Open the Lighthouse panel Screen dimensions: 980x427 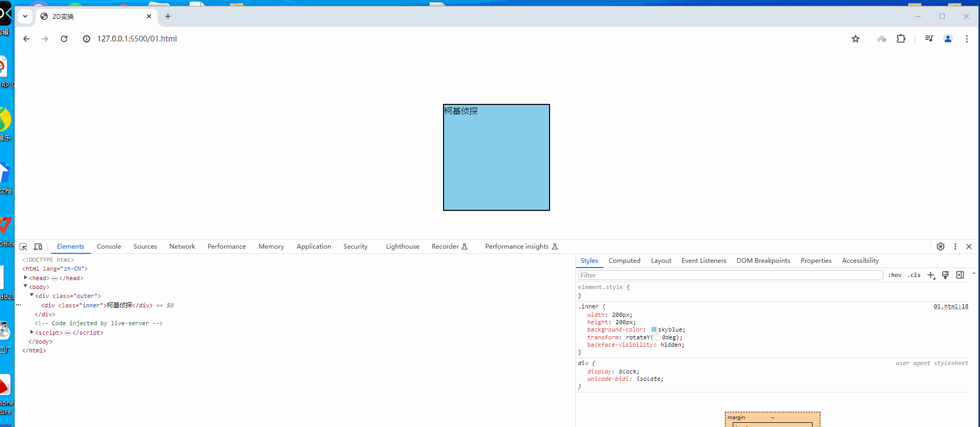pos(403,247)
